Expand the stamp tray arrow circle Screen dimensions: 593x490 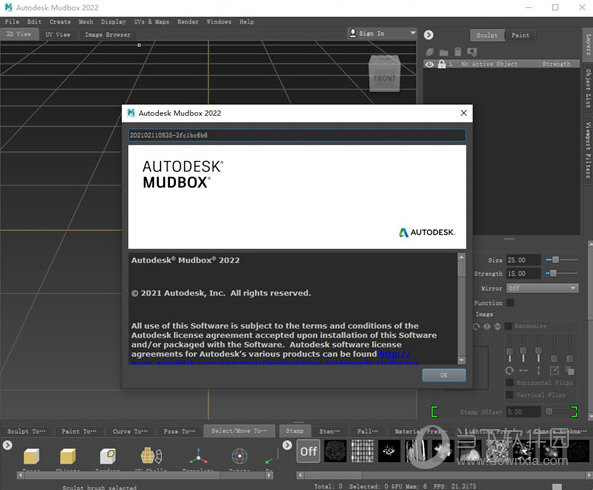287,445
